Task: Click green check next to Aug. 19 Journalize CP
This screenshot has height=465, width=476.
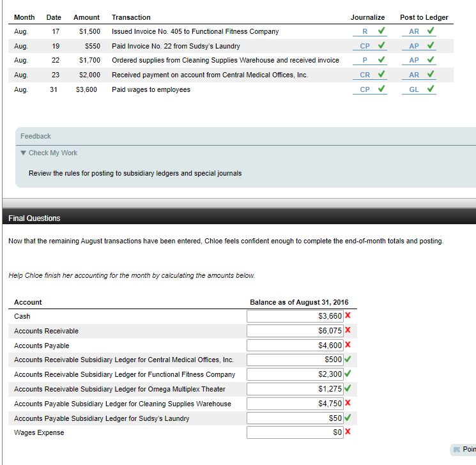Action: tap(381, 45)
